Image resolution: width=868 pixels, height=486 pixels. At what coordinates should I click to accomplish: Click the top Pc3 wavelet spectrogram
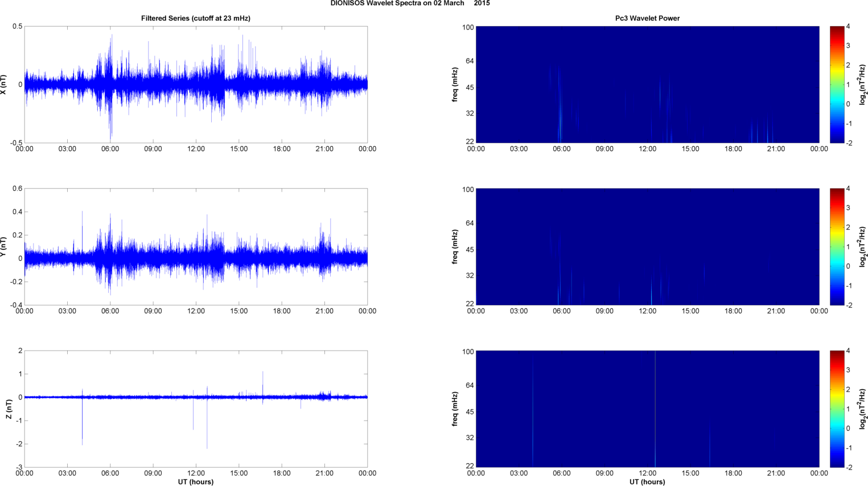pyautogui.click(x=647, y=85)
